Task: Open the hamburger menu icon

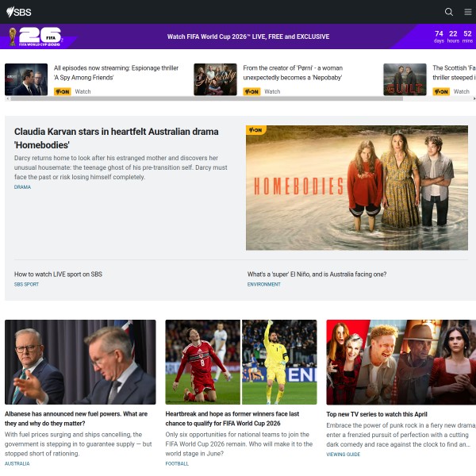Action: [x=467, y=12]
